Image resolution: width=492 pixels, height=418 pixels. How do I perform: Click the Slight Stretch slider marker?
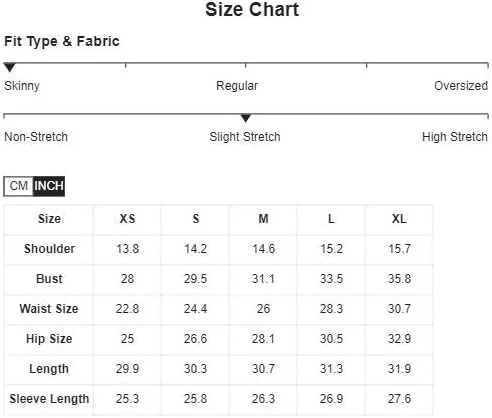[246, 118]
